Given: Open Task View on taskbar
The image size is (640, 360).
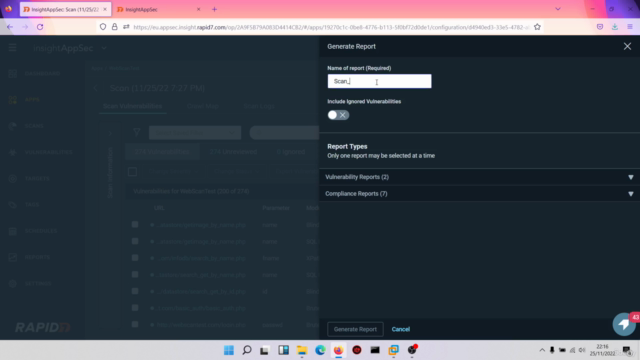Looking at the screenshot, I should click(x=264, y=350).
